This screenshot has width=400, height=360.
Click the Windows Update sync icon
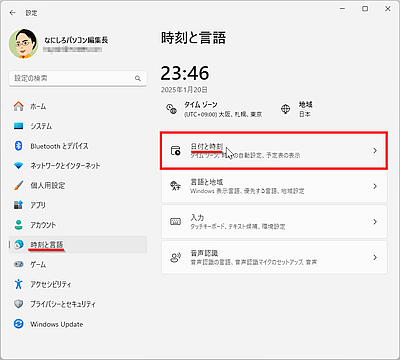pyautogui.click(x=19, y=324)
